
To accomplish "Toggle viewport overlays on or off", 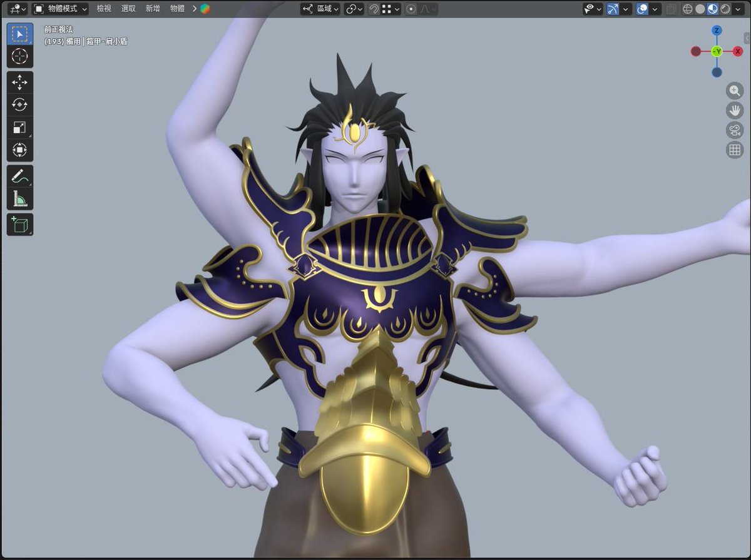I will click(642, 9).
